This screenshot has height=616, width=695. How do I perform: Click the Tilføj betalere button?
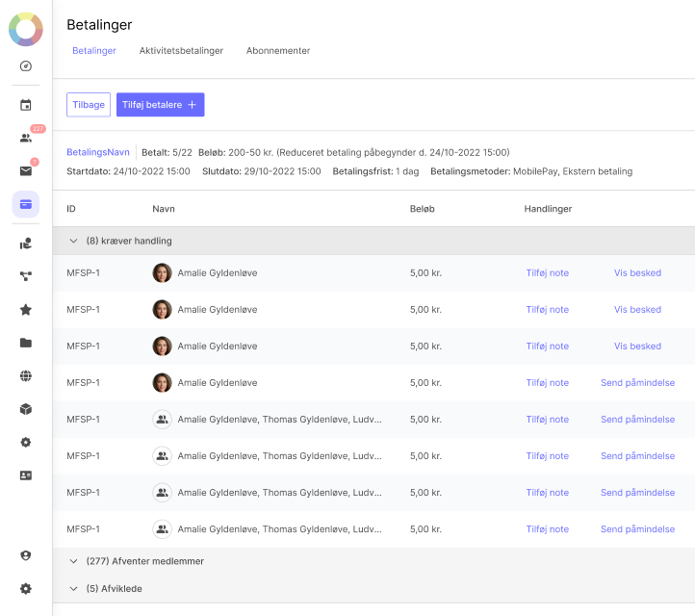coord(160,105)
